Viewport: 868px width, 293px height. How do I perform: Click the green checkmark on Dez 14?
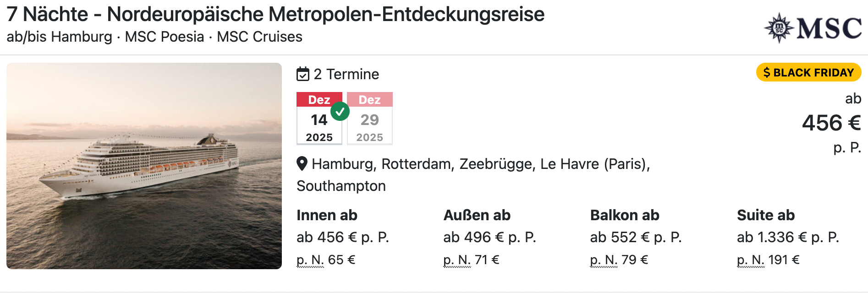click(x=340, y=111)
